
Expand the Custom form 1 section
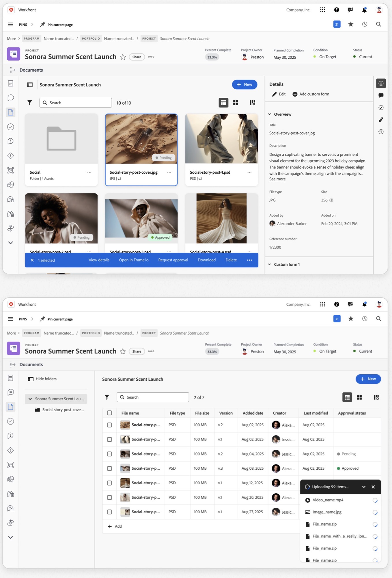(x=269, y=264)
